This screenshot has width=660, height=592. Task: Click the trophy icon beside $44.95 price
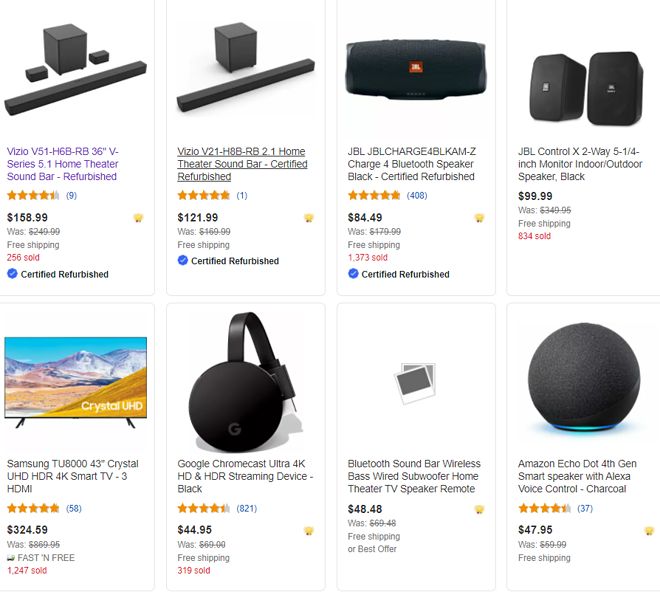pos(309,531)
